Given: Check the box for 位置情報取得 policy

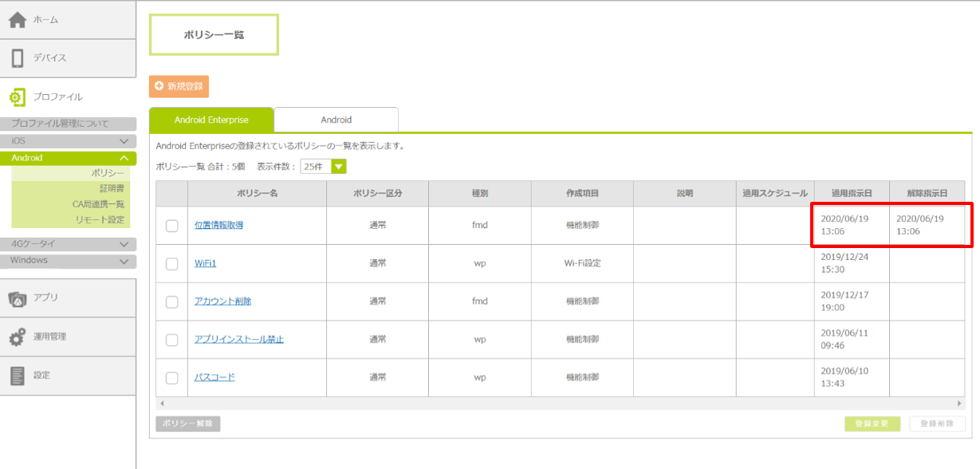Looking at the screenshot, I should point(171,226).
